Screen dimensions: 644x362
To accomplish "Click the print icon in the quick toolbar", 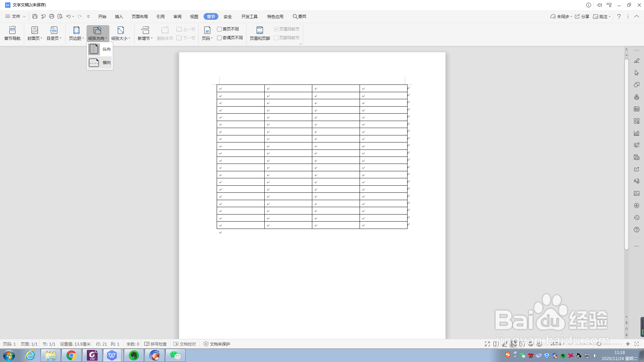I will pos(52,16).
